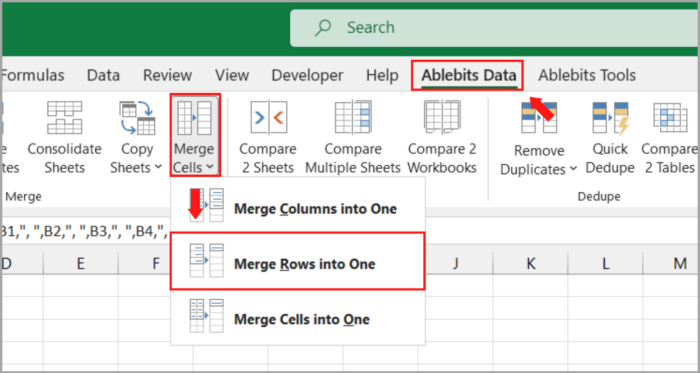Open the Data ribbon tab

(x=103, y=75)
